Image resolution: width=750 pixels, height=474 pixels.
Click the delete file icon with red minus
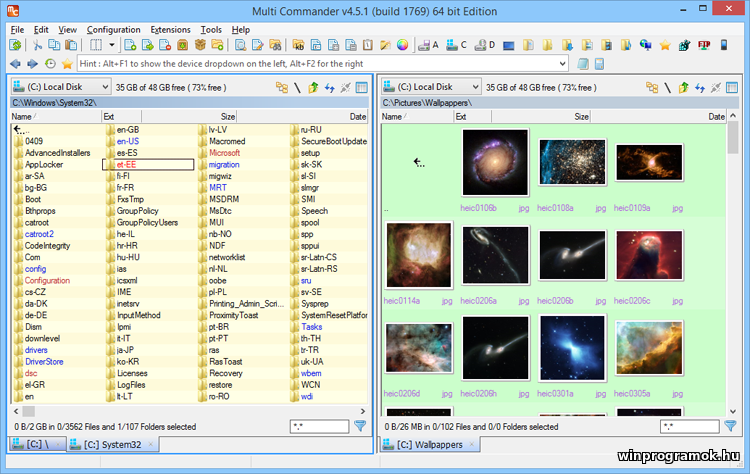coord(165,45)
